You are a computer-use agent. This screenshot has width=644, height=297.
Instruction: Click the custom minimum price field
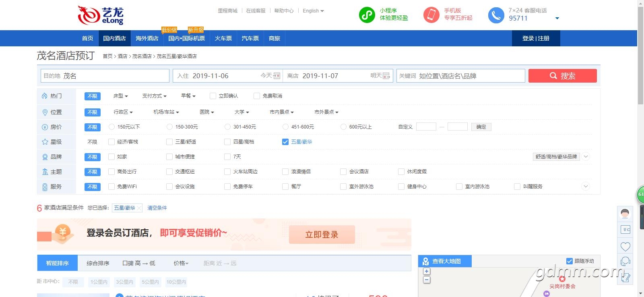(426, 127)
